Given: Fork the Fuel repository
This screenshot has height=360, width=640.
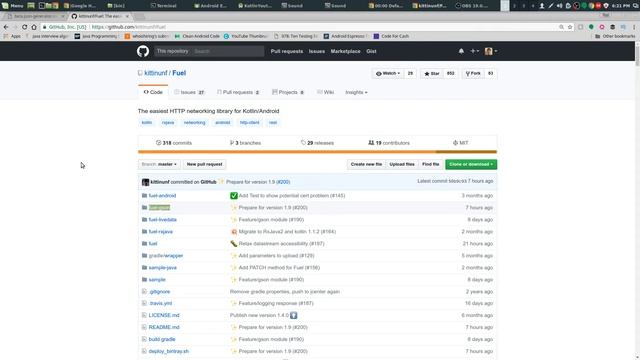Looking at the screenshot, I should point(473,73).
